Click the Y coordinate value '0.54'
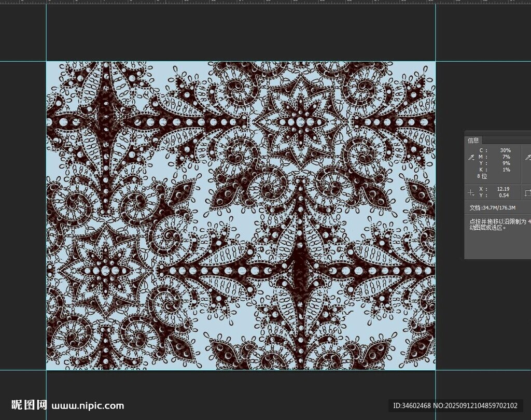531x420 pixels. tap(504, 195)
